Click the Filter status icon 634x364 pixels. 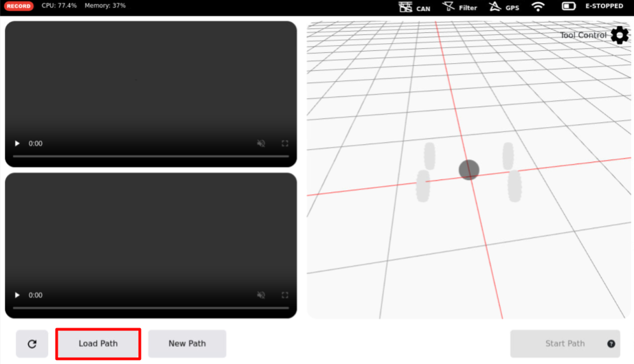pyautogui.click(x=449, y=7)
